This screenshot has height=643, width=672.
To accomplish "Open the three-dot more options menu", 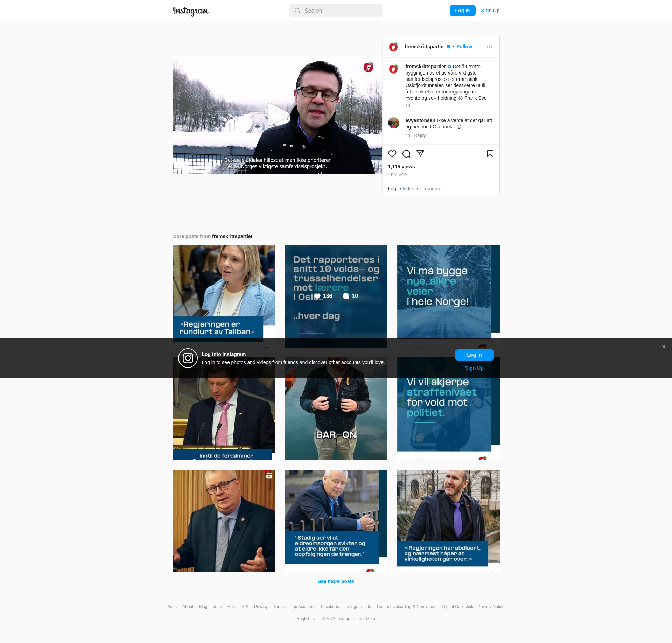I will (490, 47).
